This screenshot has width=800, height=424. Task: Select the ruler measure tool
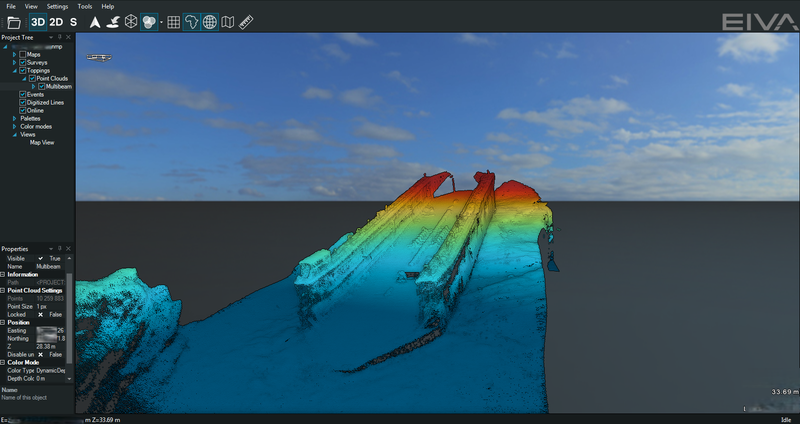[x=246, y=21]
